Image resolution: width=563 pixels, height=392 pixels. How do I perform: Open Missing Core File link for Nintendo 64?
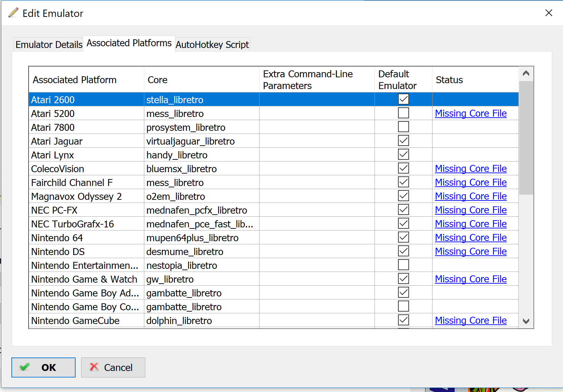471,238
